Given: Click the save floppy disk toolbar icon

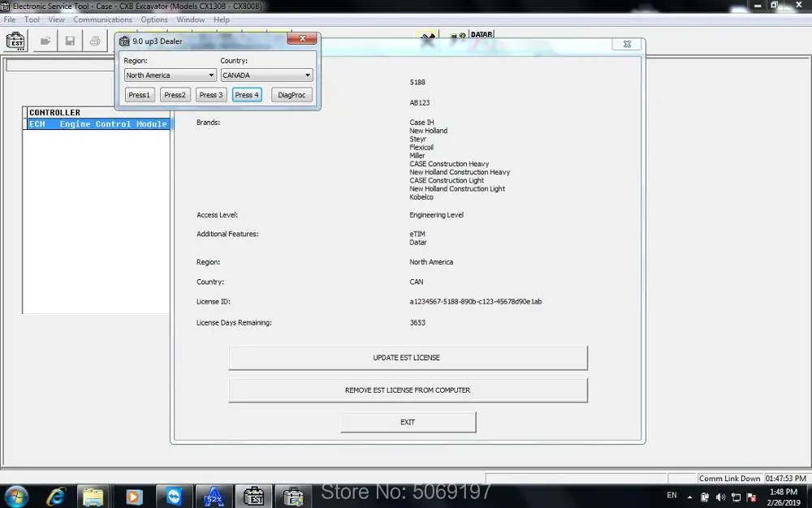Looking at the screenshot, I should tap(70, 41).
